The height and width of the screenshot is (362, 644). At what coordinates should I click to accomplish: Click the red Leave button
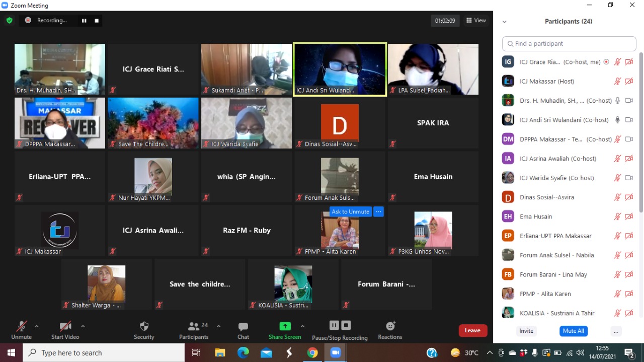pyautogui.click(x=472, y=330)
